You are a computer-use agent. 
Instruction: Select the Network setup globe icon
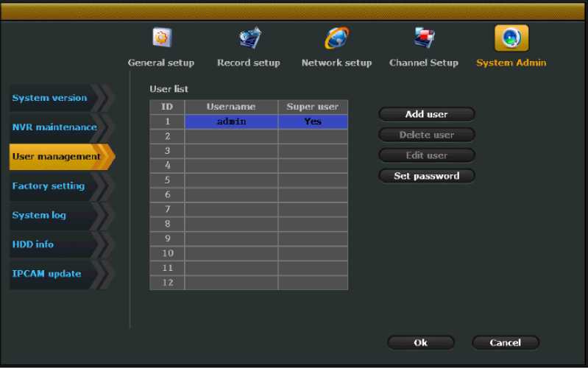(336, 38)
